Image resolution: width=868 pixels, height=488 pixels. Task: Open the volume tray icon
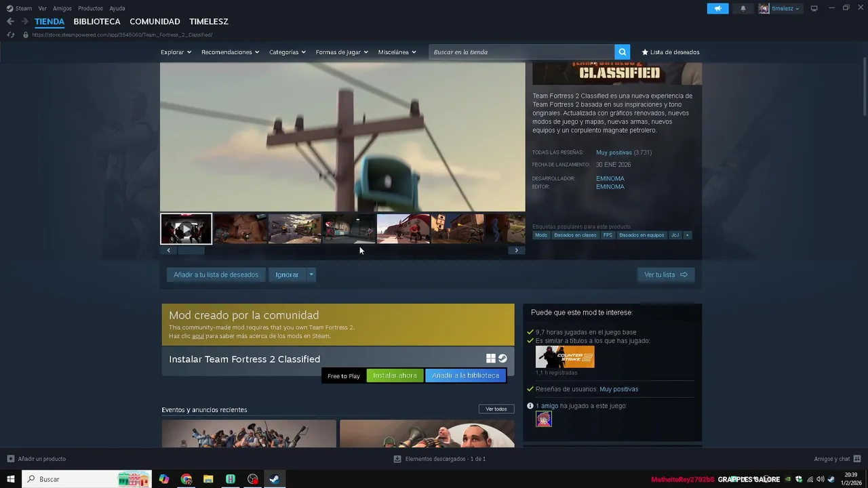tap(820, 479)
